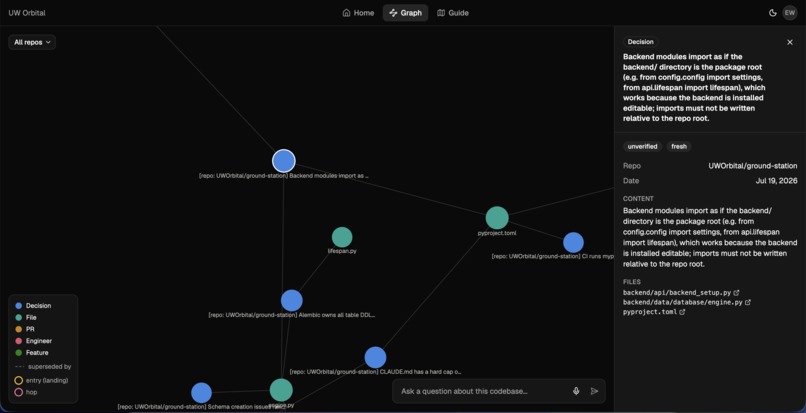
Task: Expand the All repos dropdown
Action: [32, 42]
